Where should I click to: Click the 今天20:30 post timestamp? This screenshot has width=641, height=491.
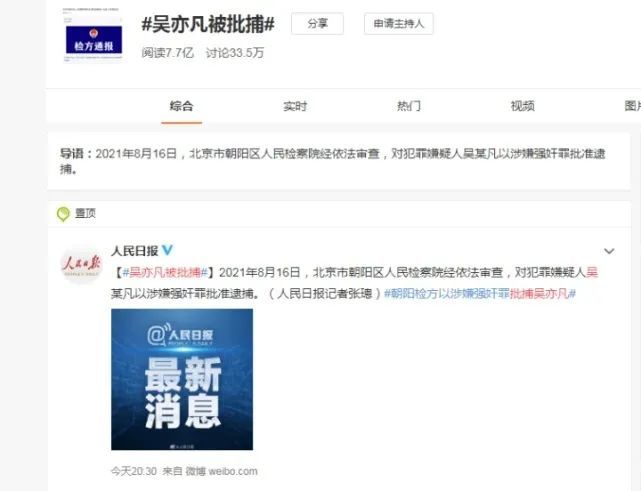pos(134,471)
